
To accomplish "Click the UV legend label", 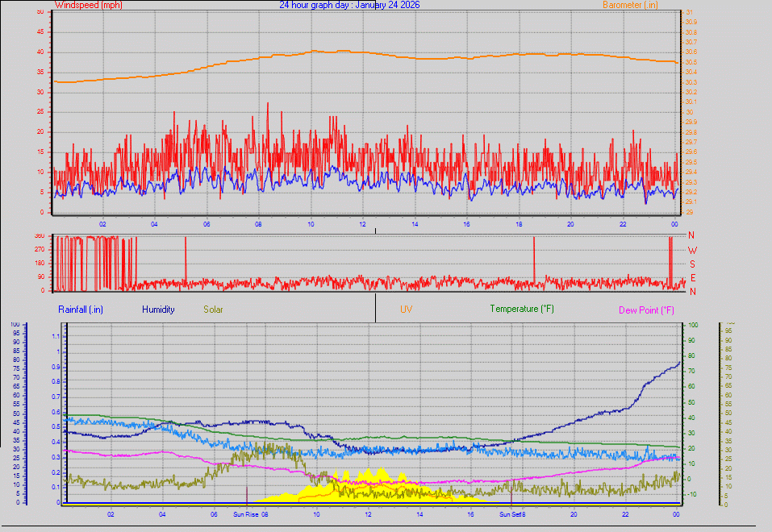I will [x=407, y=310].
